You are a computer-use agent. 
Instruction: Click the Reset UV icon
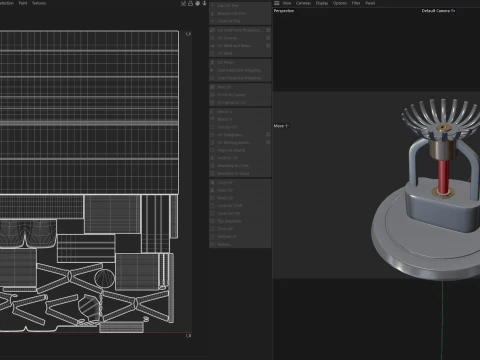click(x=212, y=198)
